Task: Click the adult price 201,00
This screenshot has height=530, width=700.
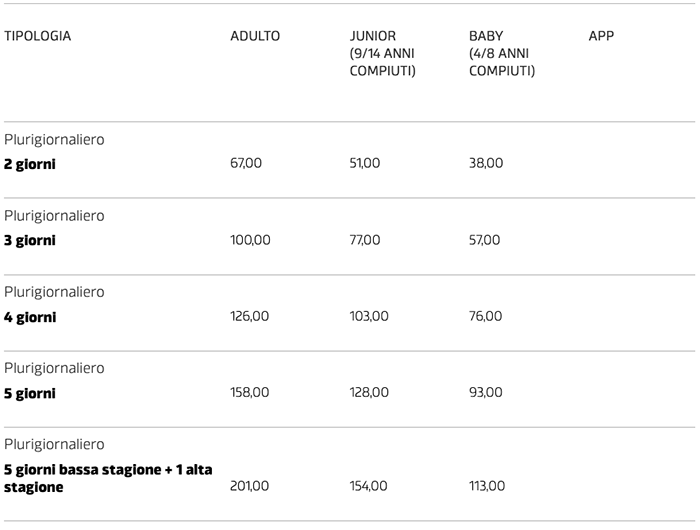Action: [249, 486]
